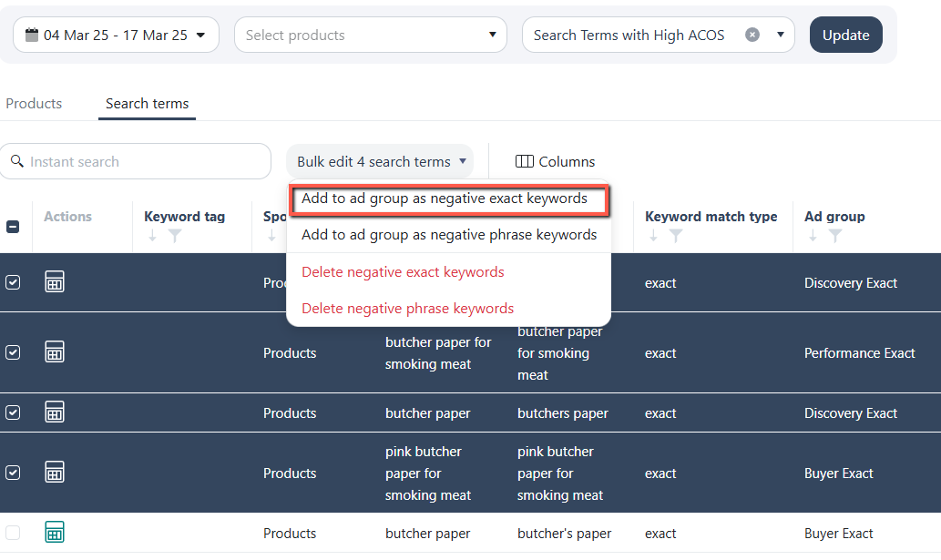Focus the Instant search field
Screen dimensions: 941x560
(136, 161)
